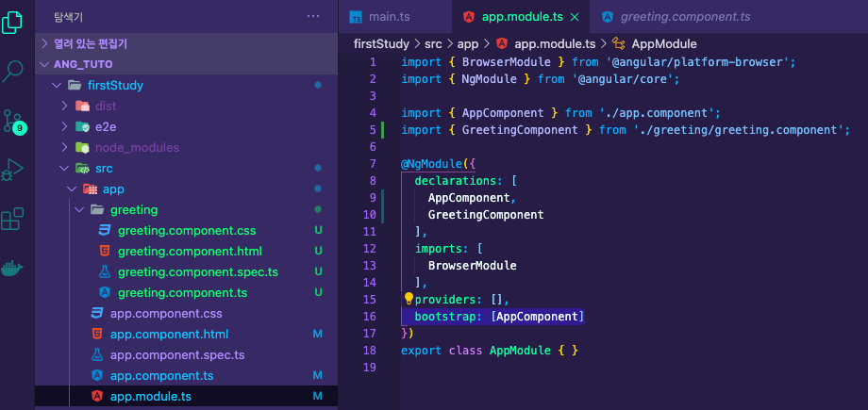Click src in the breadcrumb

click(433, 43)
